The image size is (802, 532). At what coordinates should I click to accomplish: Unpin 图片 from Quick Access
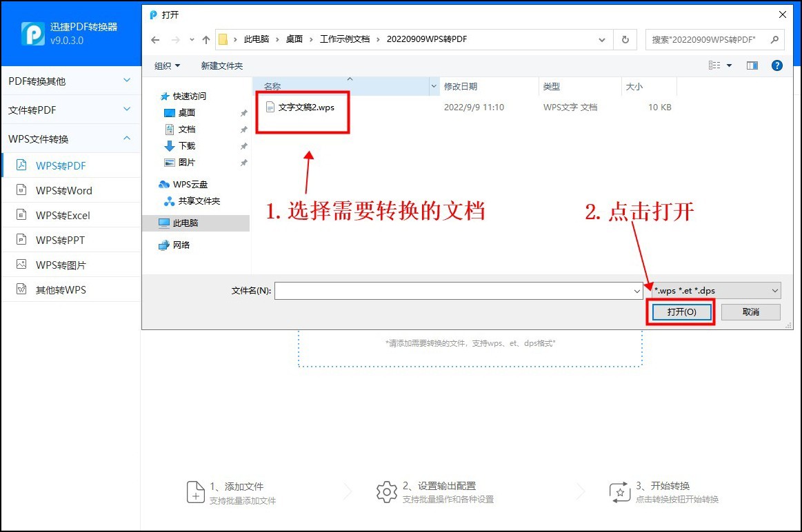coord(243,163)
